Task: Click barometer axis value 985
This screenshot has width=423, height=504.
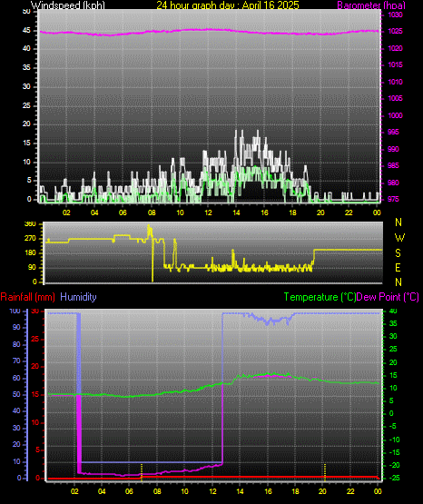Action: click(x=393, y=165)
